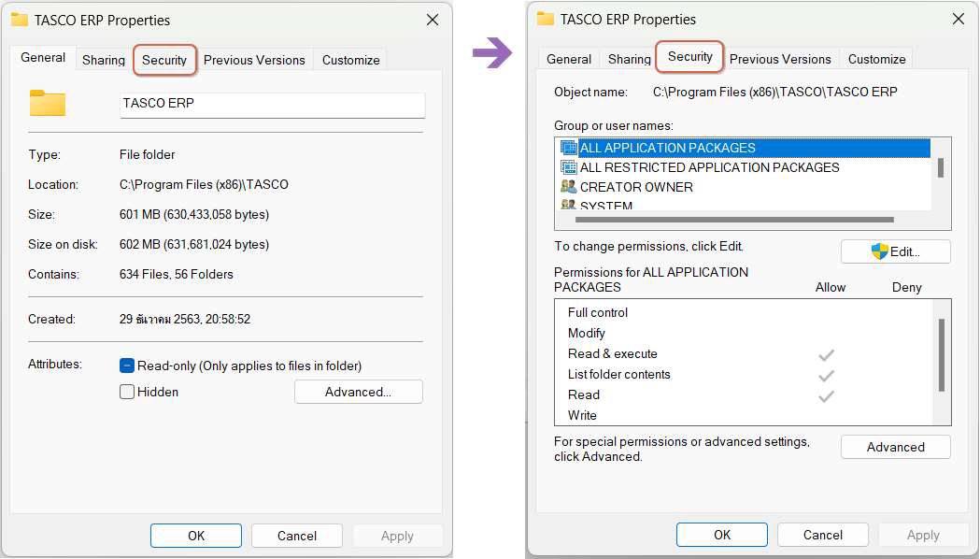
Task: Click Advanced button for special permissions
Action: pyautogui.click(x=895, y=447)
